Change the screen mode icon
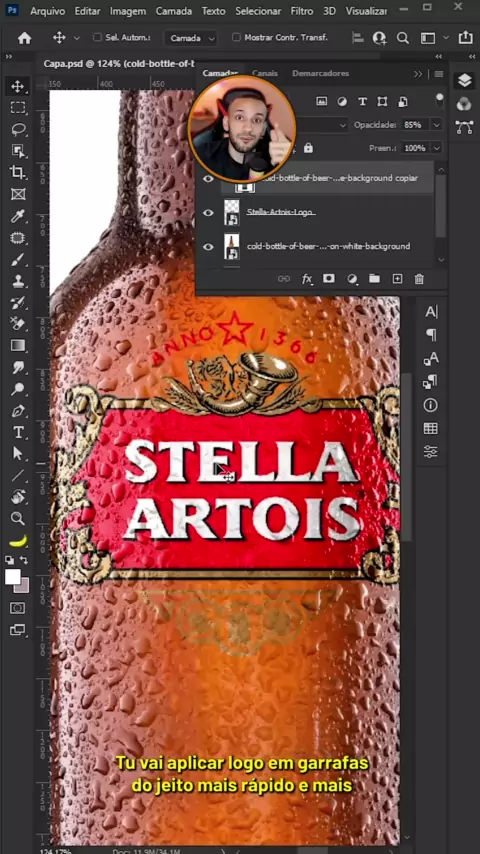The image size is (480, 854). point(17,630)
